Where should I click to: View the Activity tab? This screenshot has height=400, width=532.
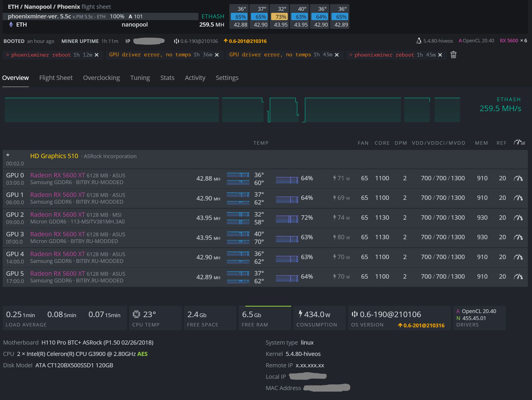tap(195, 78)
